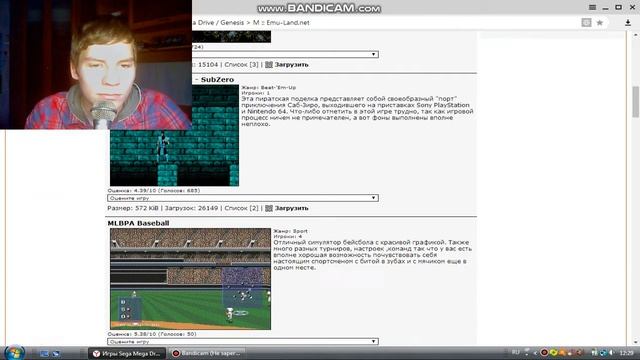Click the bookmark star icon

600,23
